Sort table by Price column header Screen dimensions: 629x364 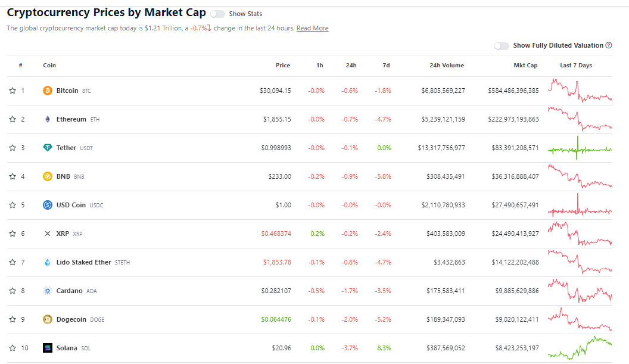(x=283, y=66)
